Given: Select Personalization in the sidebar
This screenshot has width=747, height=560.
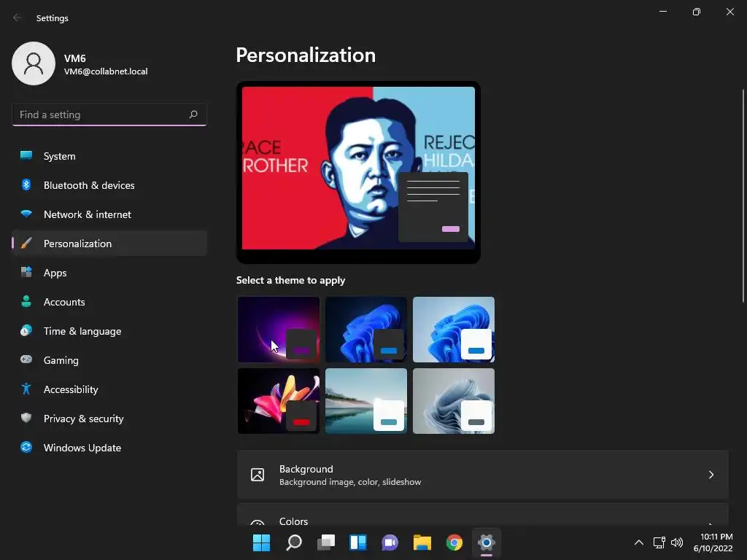Looking at the screenshot, I should [x=109, y=244].
